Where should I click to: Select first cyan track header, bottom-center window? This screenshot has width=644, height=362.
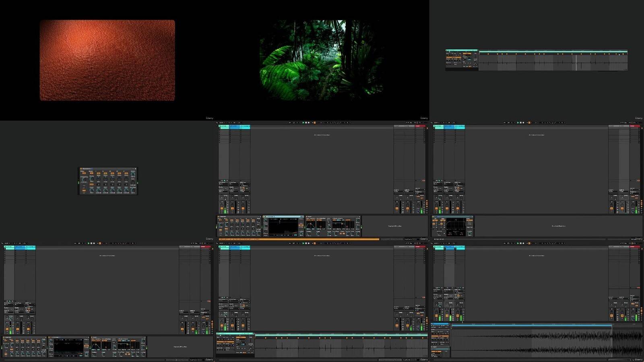(x=223, y=248)
